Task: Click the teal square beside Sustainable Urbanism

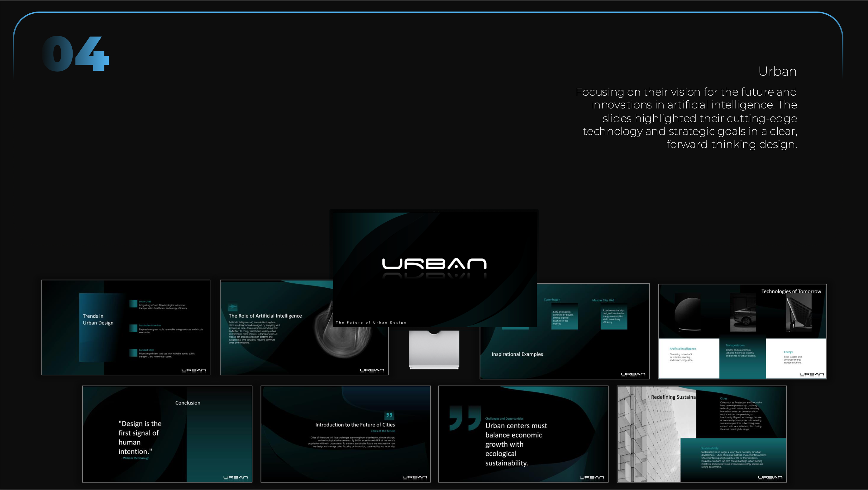Action: tap(133, 328)
